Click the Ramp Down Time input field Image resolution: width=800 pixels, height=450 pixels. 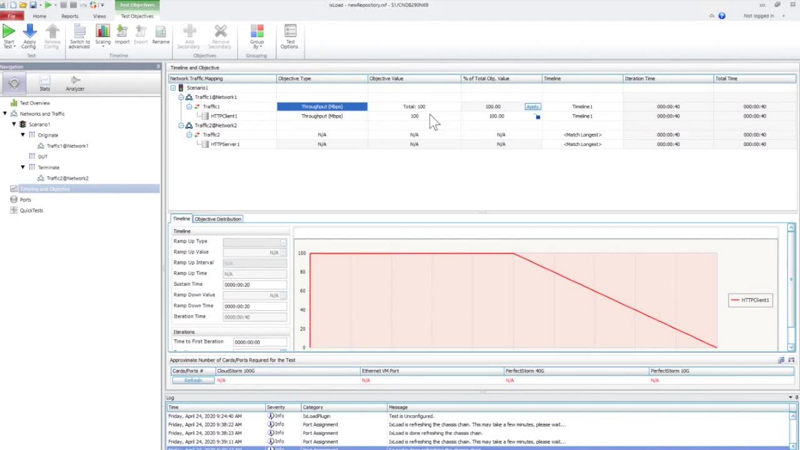255,306
